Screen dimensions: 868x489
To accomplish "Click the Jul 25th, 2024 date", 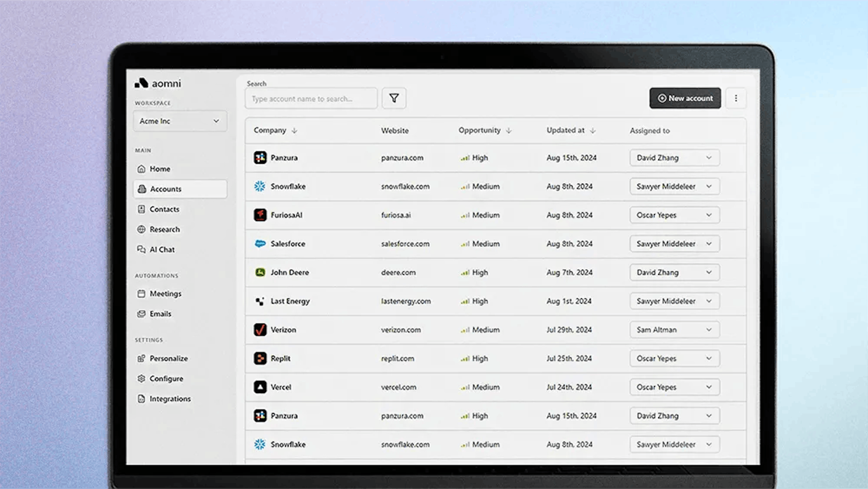I will (569, 358).
